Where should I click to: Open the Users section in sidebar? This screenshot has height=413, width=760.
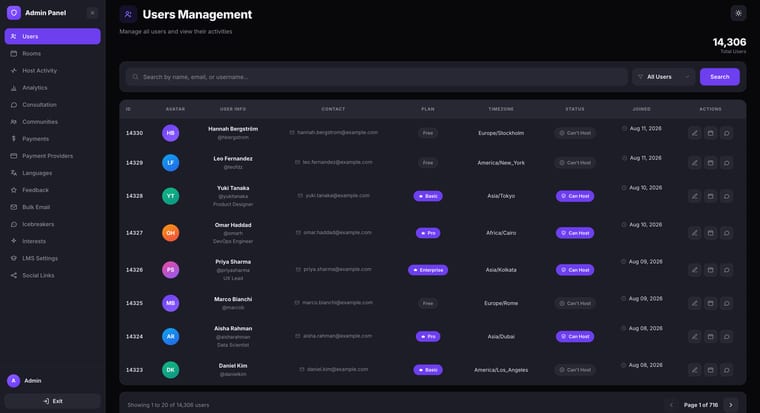[52, 36]
